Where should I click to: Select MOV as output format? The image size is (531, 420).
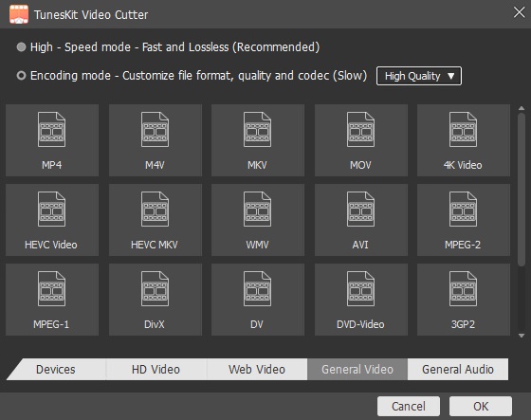point(361,140)
